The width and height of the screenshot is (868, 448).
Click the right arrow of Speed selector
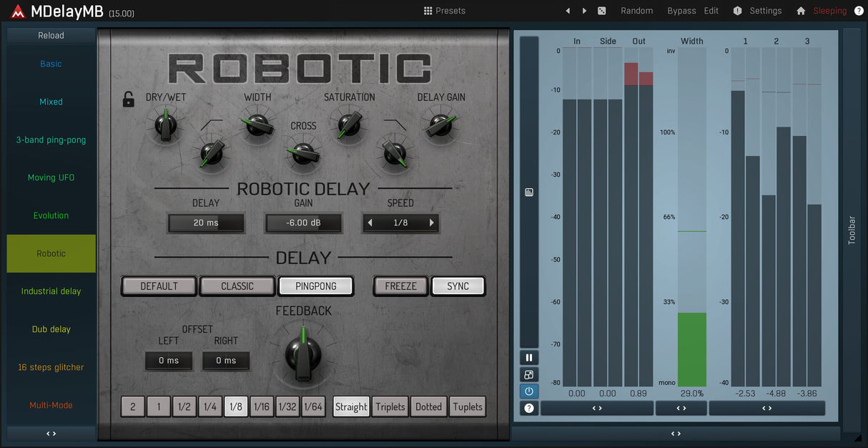[432, 223]
